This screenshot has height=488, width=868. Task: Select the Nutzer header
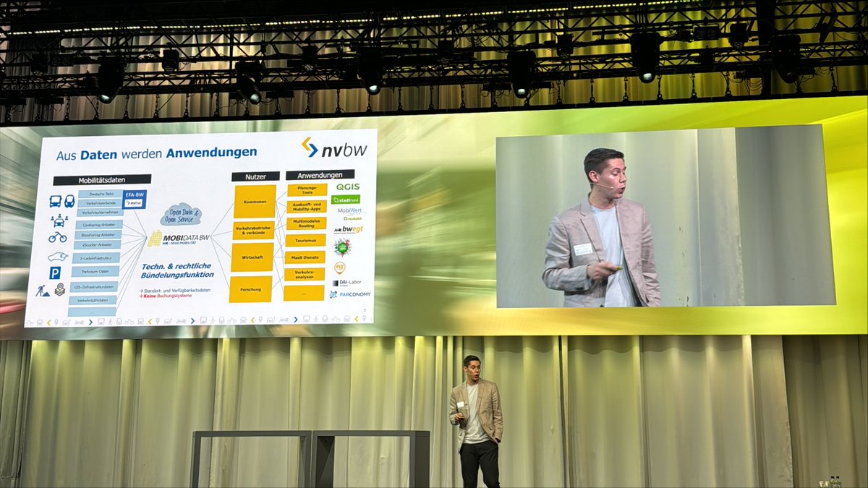pyautogui.click(x=255, y=176)
